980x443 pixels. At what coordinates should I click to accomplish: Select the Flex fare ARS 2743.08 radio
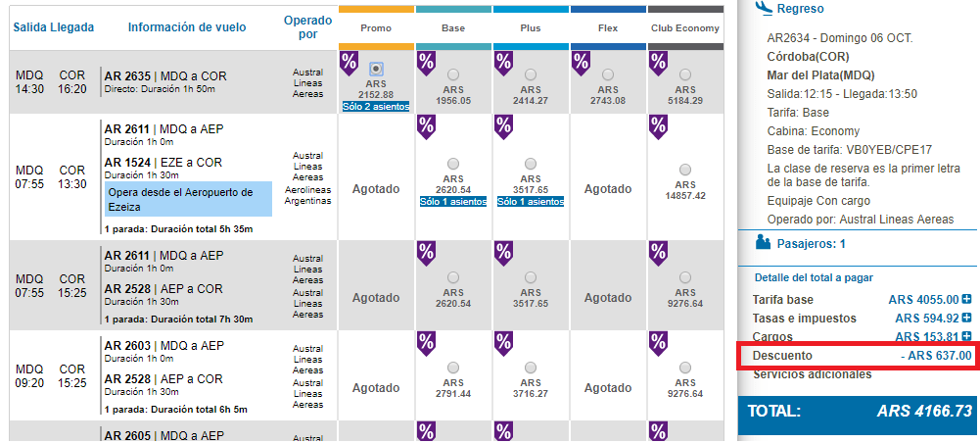(608, 75)
